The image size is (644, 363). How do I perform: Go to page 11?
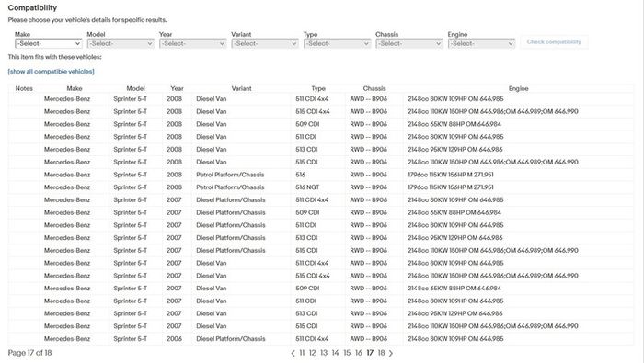pos(302,353)
